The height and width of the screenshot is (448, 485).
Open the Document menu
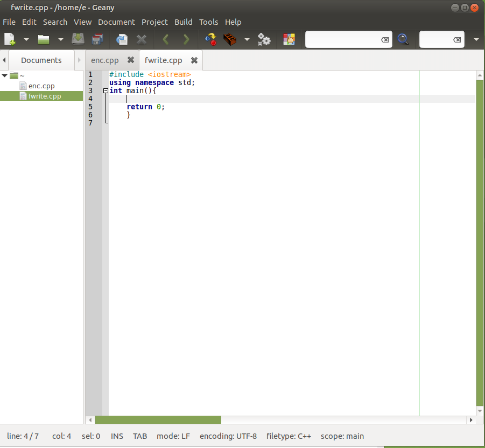(116, 22)
